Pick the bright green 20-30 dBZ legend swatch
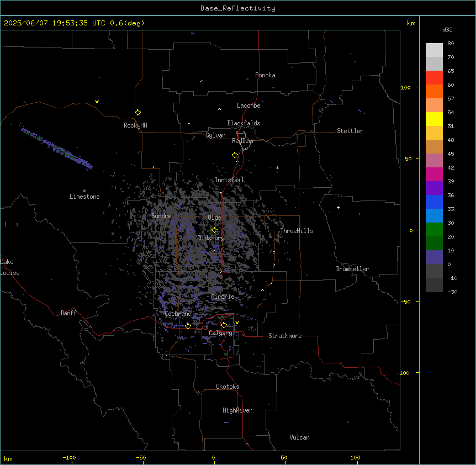 434,230
